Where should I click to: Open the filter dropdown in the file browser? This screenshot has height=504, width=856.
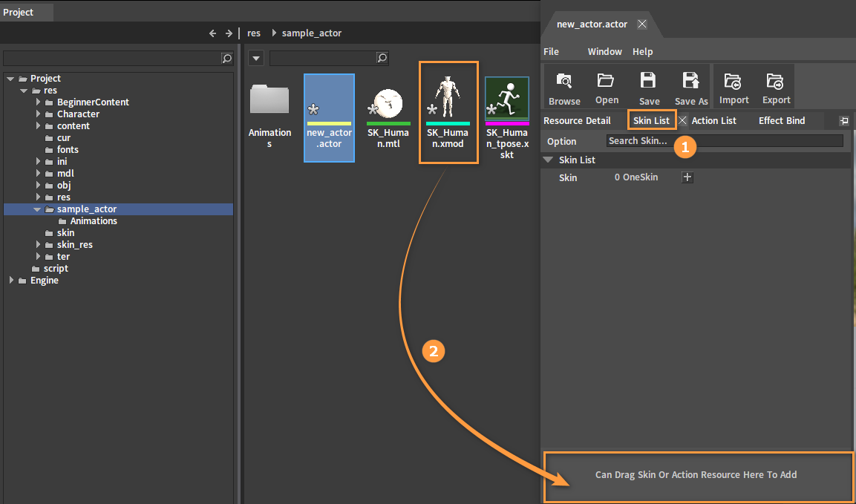tap(256, 58)
